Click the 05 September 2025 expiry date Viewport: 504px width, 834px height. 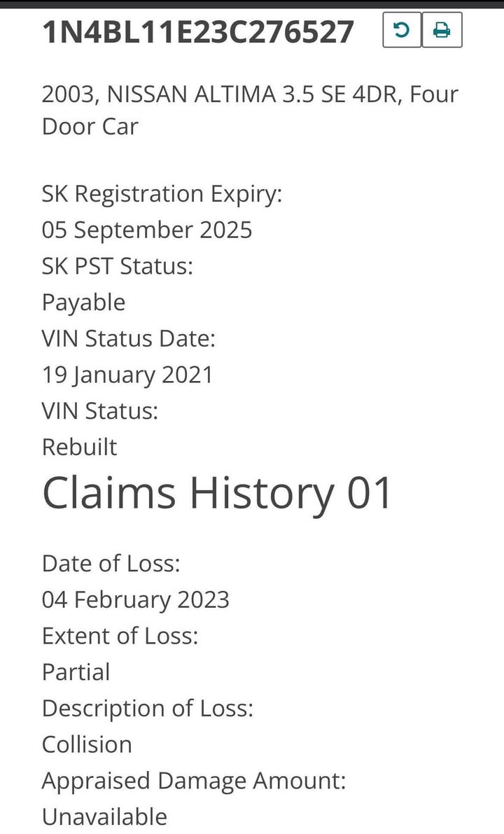[x=147, y=230]
